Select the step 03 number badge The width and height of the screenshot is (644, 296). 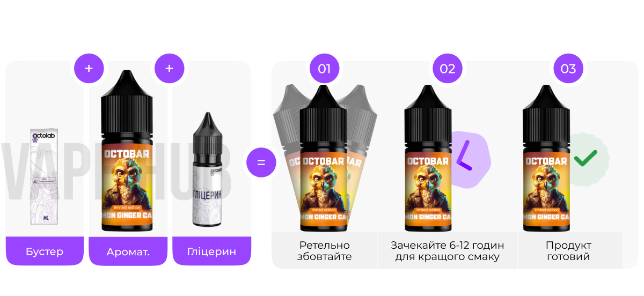pos(568,69)
